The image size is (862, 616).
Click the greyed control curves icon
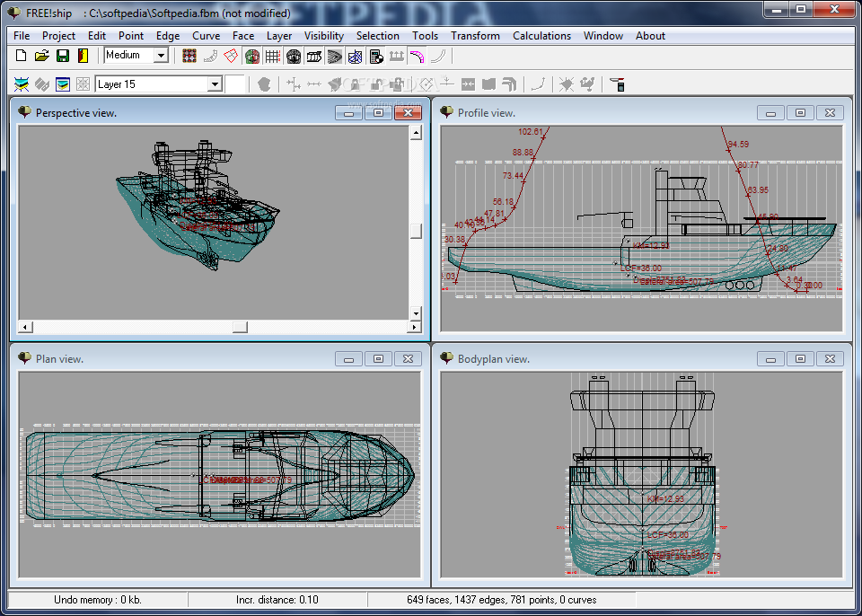pos(210,56)
